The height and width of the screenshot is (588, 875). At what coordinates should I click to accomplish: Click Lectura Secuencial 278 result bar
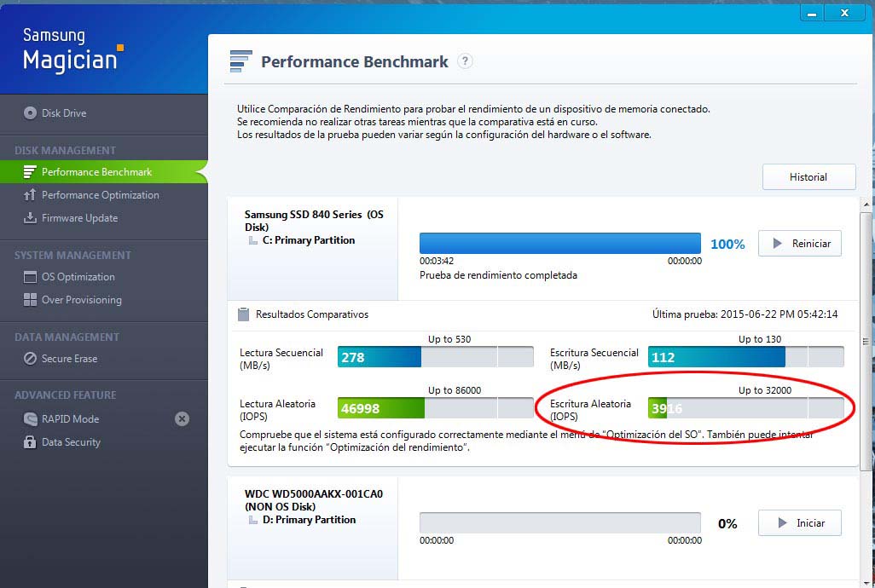click(x=436, y=357)
